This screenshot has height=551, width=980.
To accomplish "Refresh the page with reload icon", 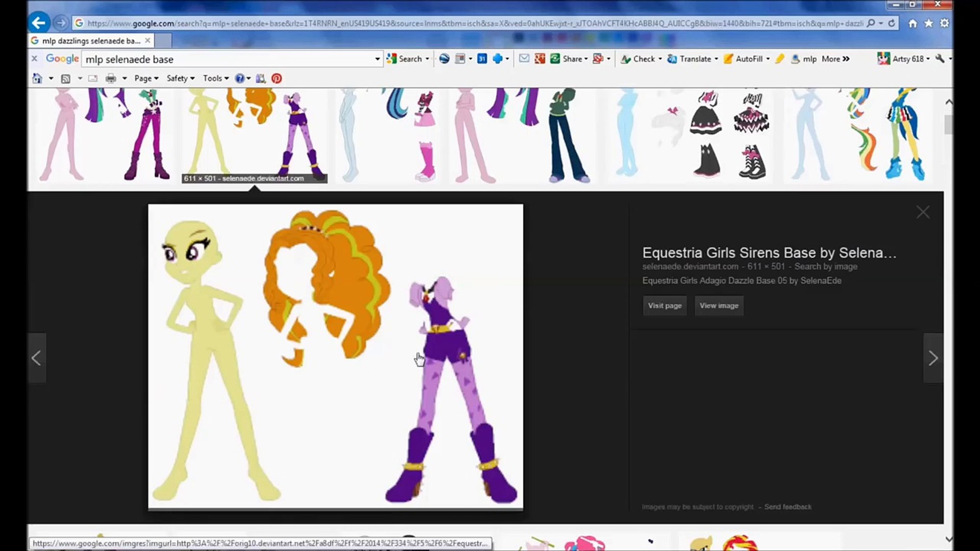I will pos(892,23).
